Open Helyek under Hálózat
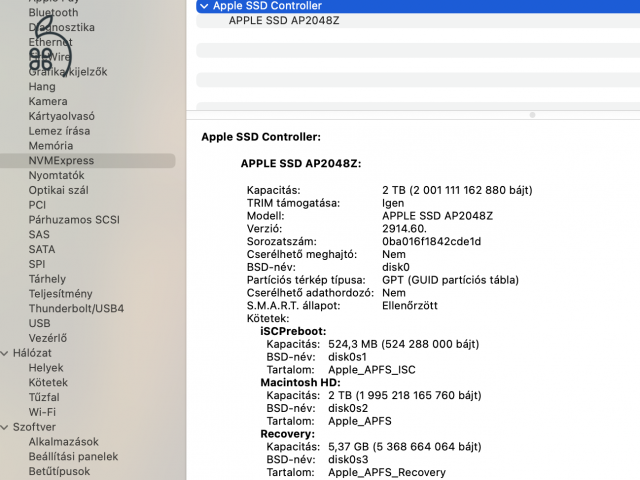The height and width of the screenshot is (480, 640). (46, 368)
